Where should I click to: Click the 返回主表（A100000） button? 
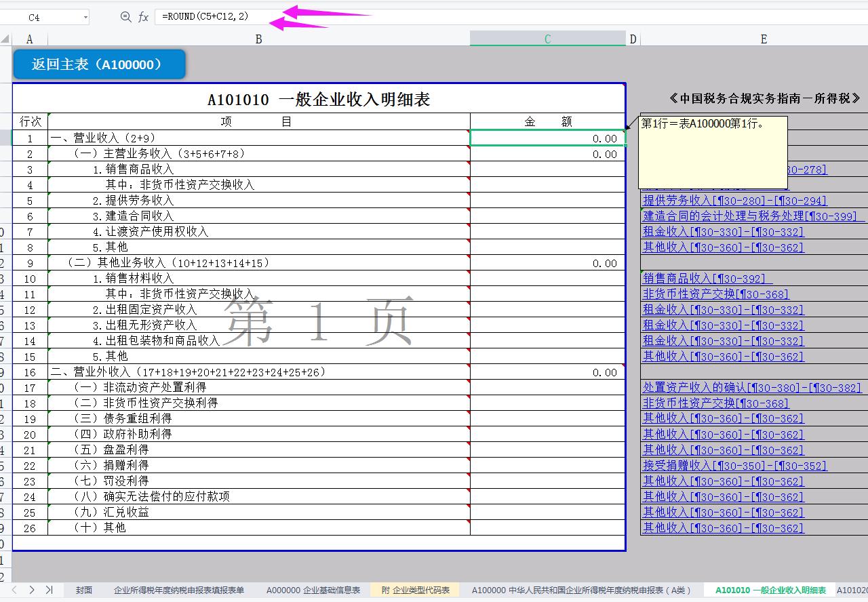point(99,64)
